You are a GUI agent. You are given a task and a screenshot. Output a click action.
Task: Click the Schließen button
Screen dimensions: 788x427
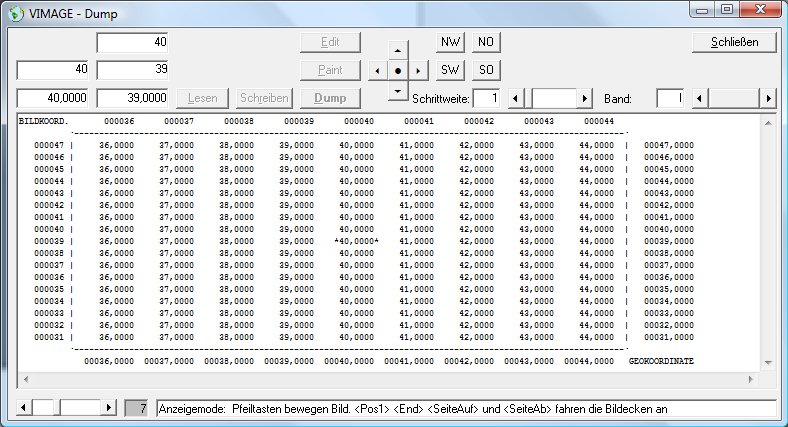tap(736, 42)
